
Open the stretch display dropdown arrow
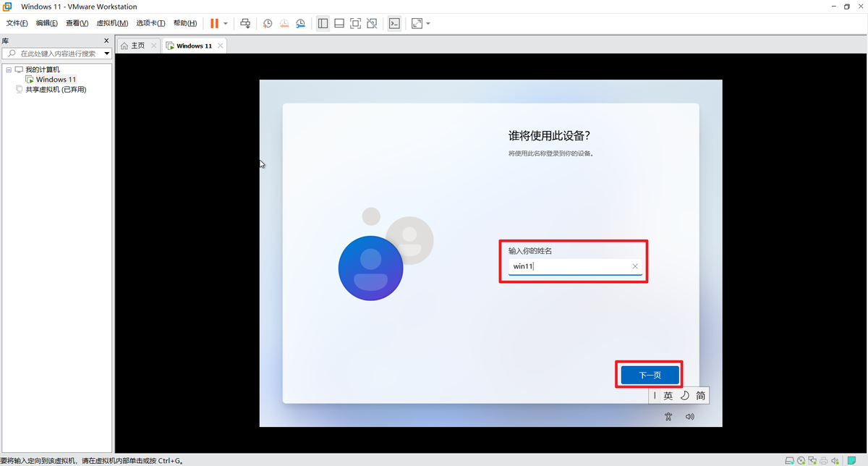(428, 23)
